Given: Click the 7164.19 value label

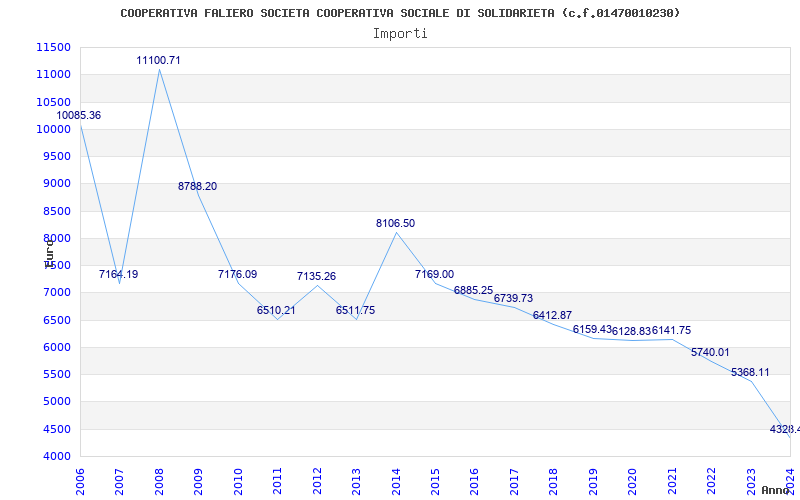Looking at the screenshot, I should [118, 274].
